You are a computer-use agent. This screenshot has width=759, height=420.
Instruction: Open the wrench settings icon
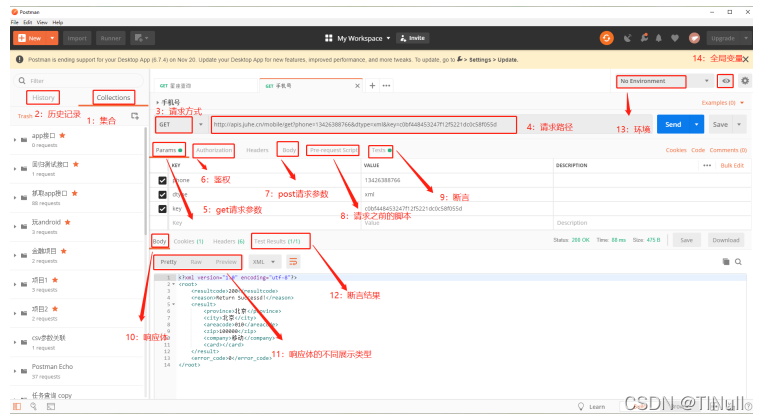[x=644, y=38]
